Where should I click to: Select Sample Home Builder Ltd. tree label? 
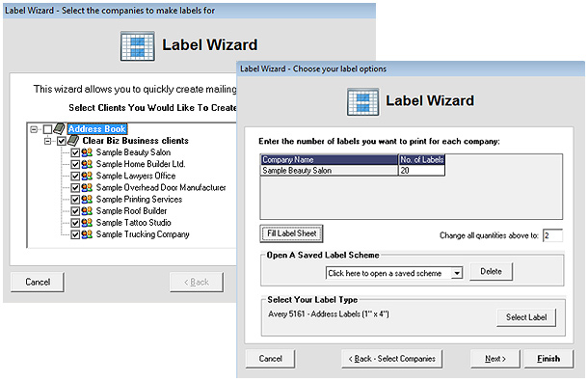tap(141, 164)
